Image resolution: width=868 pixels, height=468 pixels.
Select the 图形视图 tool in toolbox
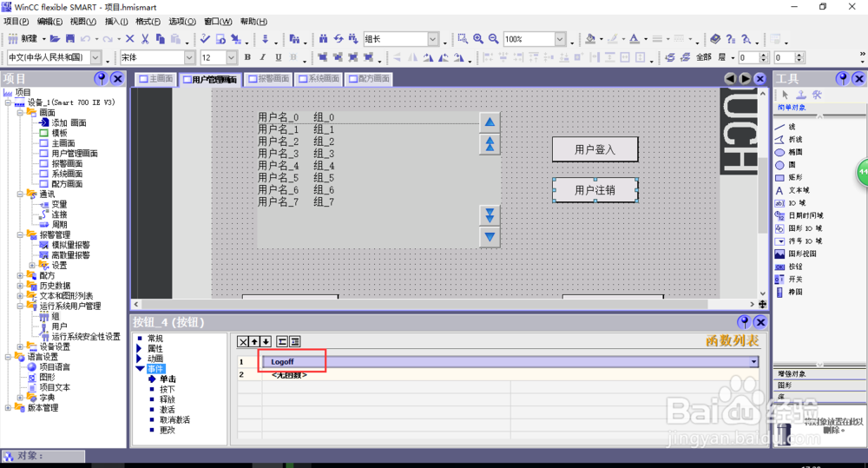[x=802, y=254]
